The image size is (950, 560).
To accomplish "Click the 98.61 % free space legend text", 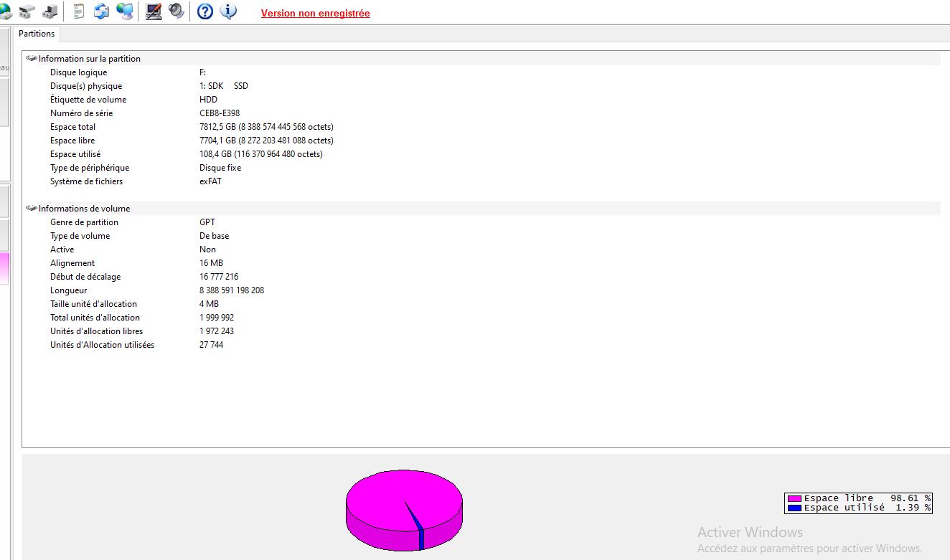I will pos(911,498).
